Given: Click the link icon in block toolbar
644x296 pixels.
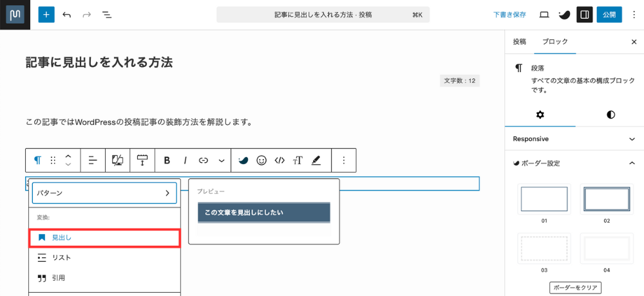Looking at the screenshot, I should pos(204,160).
